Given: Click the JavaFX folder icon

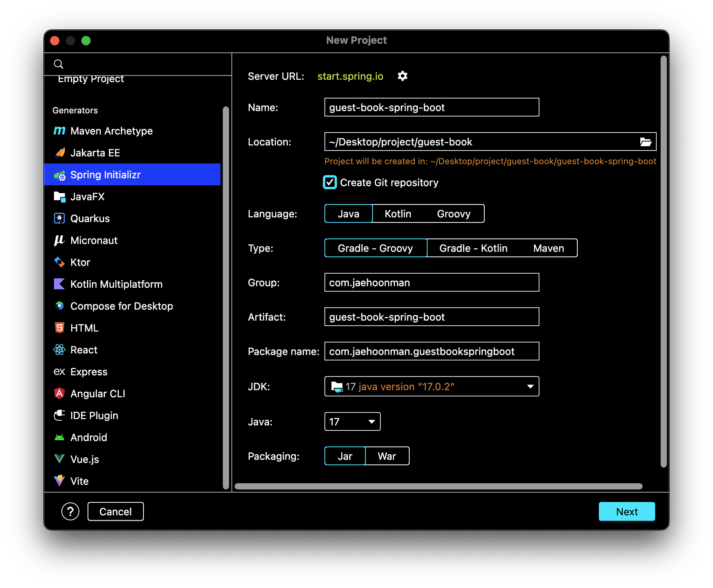Looking at the screenshot, I should click(59, 197).
